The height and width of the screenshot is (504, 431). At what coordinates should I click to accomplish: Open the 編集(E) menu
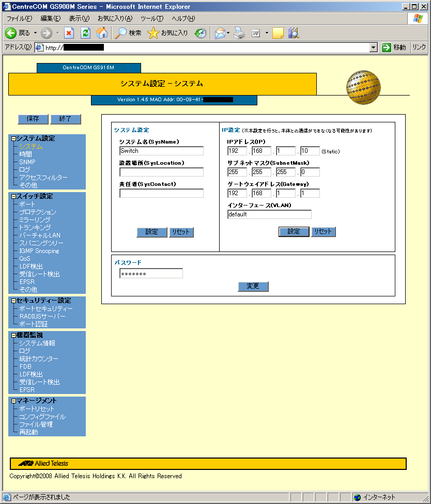[x=51, y=19]
